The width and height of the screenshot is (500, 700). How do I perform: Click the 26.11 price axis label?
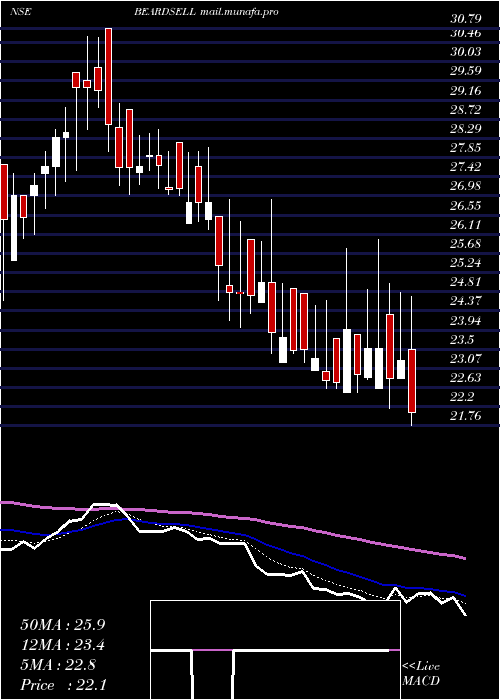[x=466, y=225]
